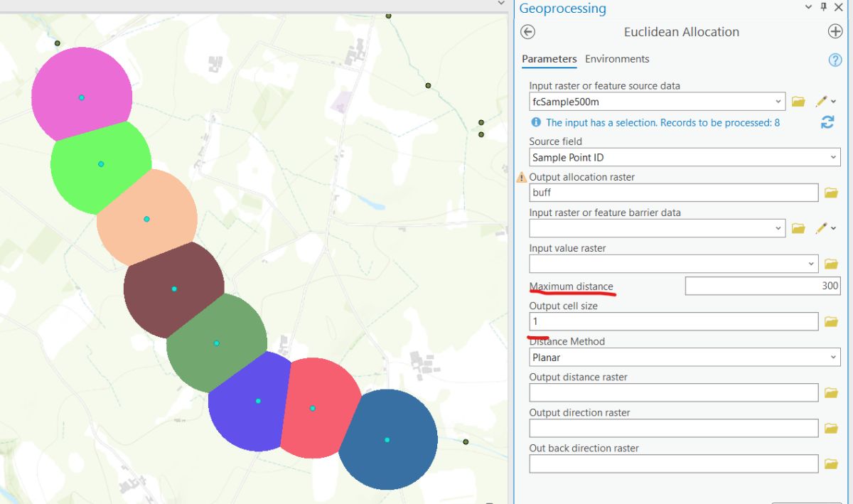Click the 'Euclidean Allocation' tool title

click(682, 32)
